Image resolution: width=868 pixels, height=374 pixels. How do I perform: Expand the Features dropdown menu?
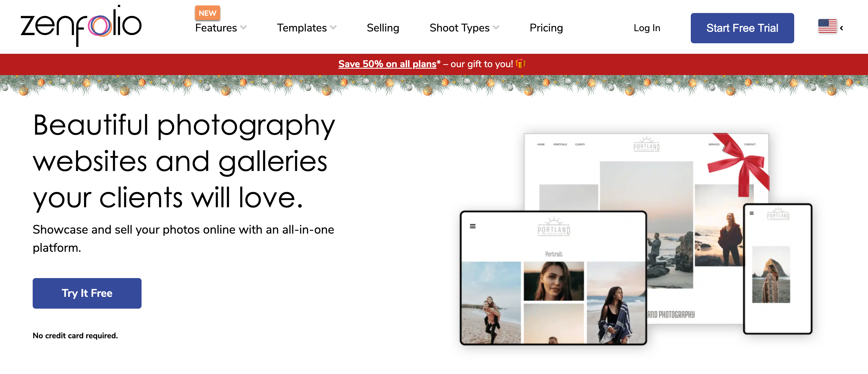(x=221, y=28)
